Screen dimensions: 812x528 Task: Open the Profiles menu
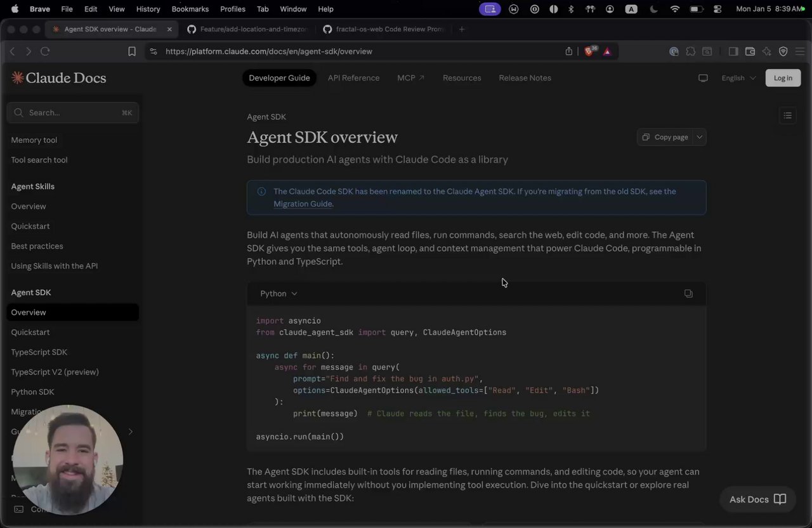pos(233,9)
